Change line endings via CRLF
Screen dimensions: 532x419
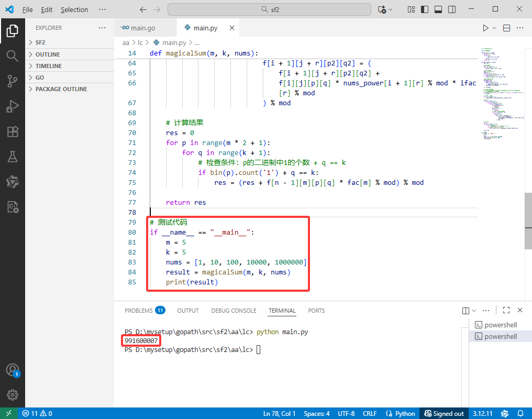[x=370, y=413]
